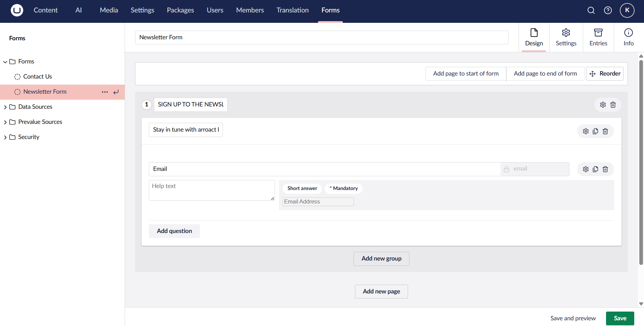
Task: Collapse the Forms tree folder
Action: (x=5, y=62)
